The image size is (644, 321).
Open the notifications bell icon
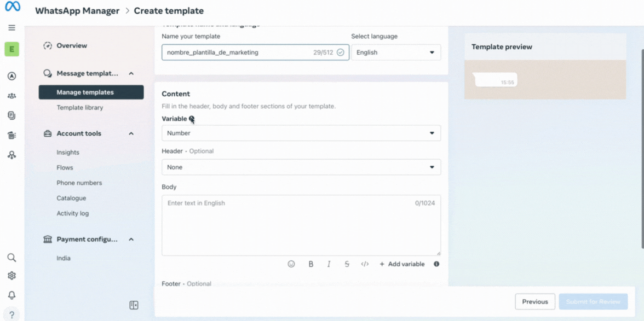coord(12,295)
